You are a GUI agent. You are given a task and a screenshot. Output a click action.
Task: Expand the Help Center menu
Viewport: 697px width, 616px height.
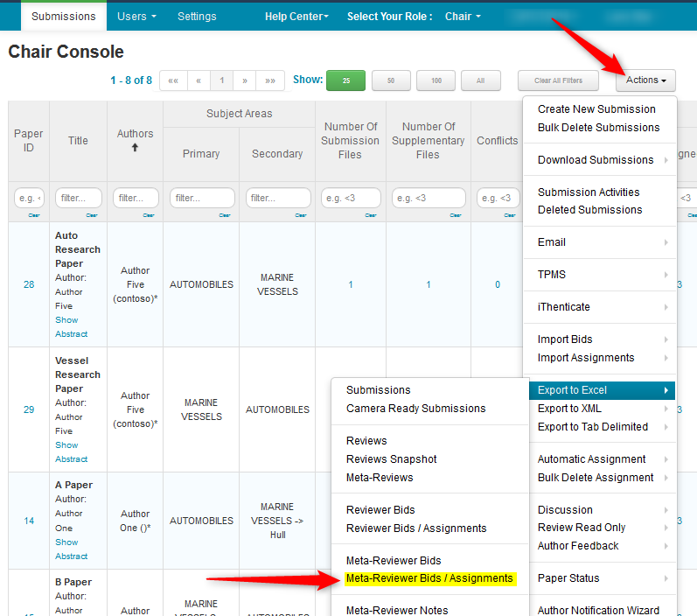click(x=296, y=16)
